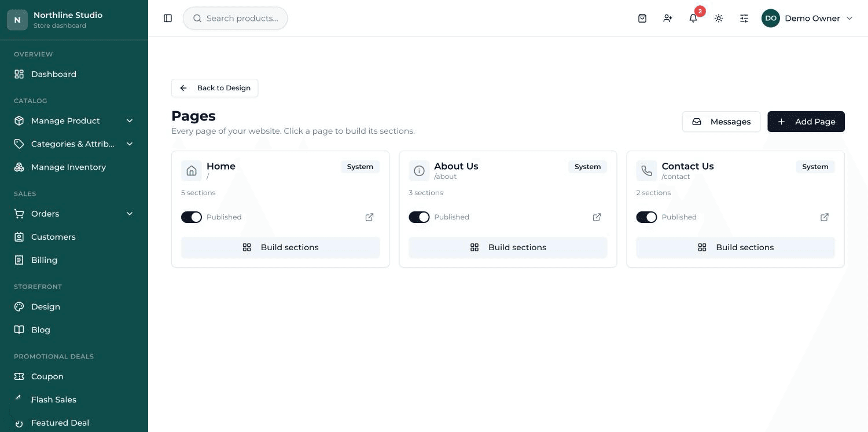Toggle Published switch on Contact Us page

[x=646, y=217]
